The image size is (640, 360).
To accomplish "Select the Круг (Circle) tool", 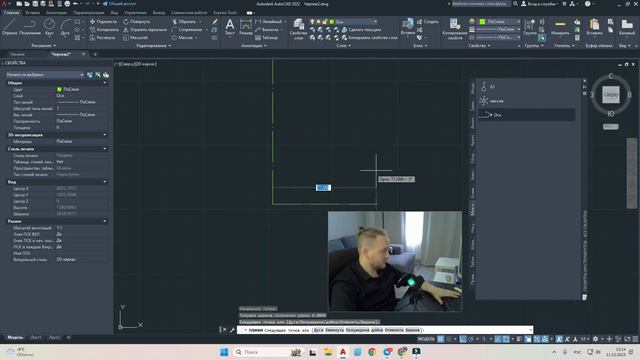I will click(49, 27).
